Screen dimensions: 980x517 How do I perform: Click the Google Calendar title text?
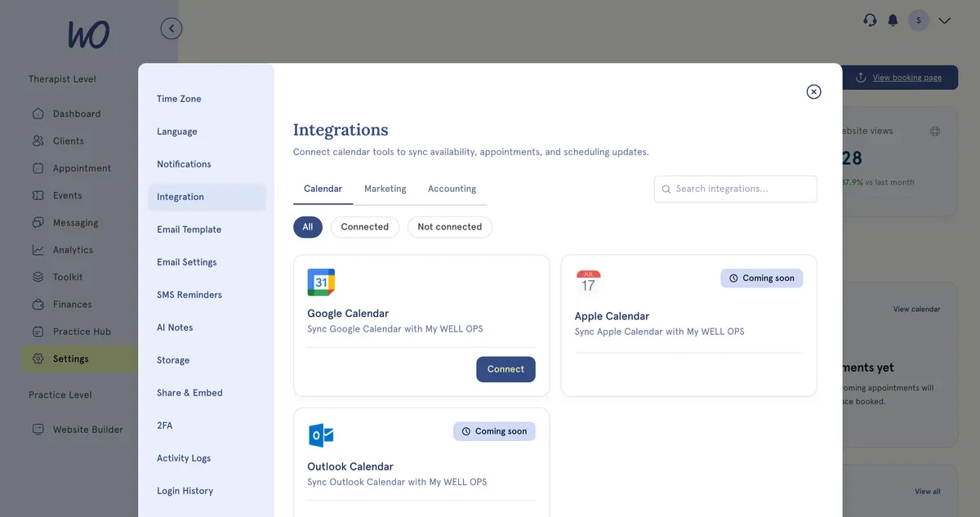click(348, 314)
